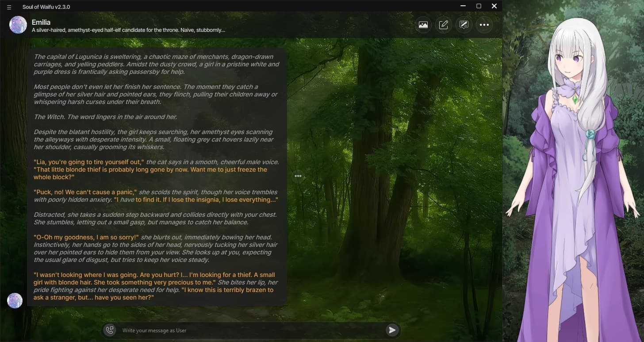Maximize the Soul of Waifu window
The height and width of the screenshot is (342, 644).
click(x=479, y=6)
